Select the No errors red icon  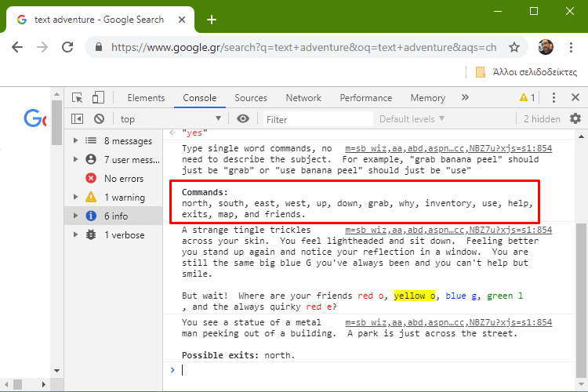(91, 178)
